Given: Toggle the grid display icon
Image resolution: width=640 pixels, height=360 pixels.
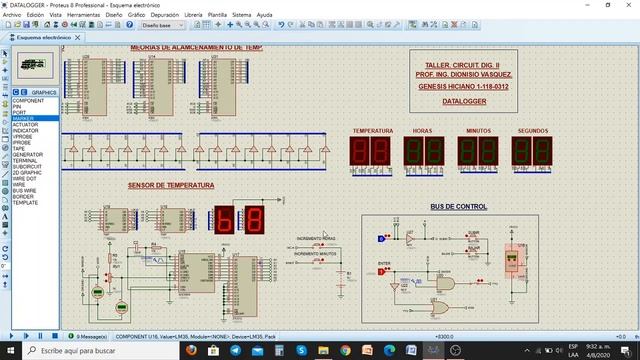Looking at the screenshot, I should [207, 25].
